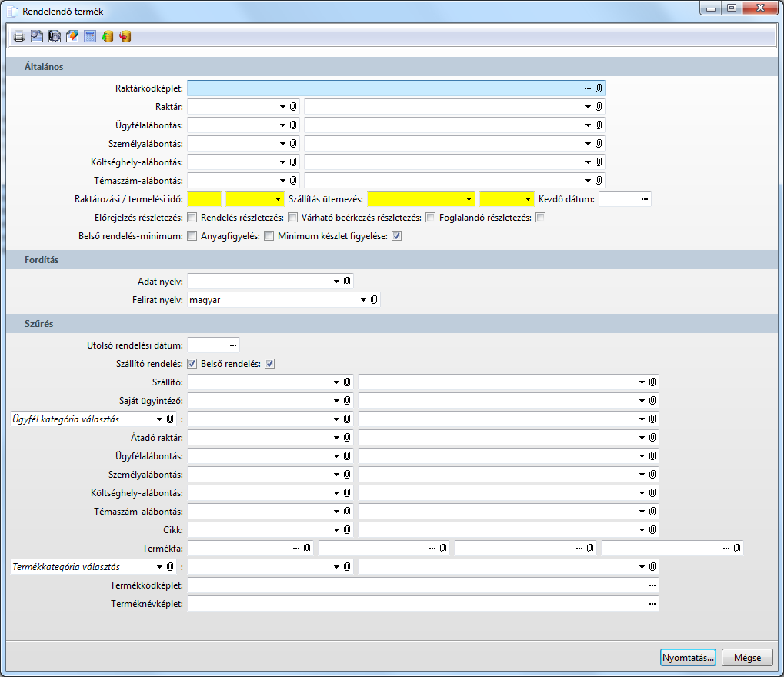Open the Termékkategória választás dropdown
The width and height of the screenshot is (784, 677).
(x=159, y=567)
